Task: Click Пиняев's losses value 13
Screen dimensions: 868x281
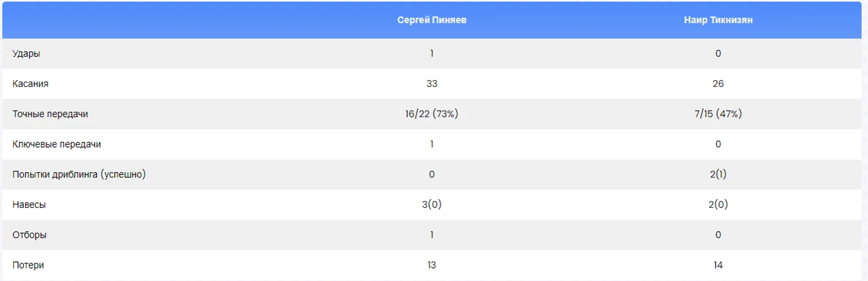Action: (x=432, y=266)
